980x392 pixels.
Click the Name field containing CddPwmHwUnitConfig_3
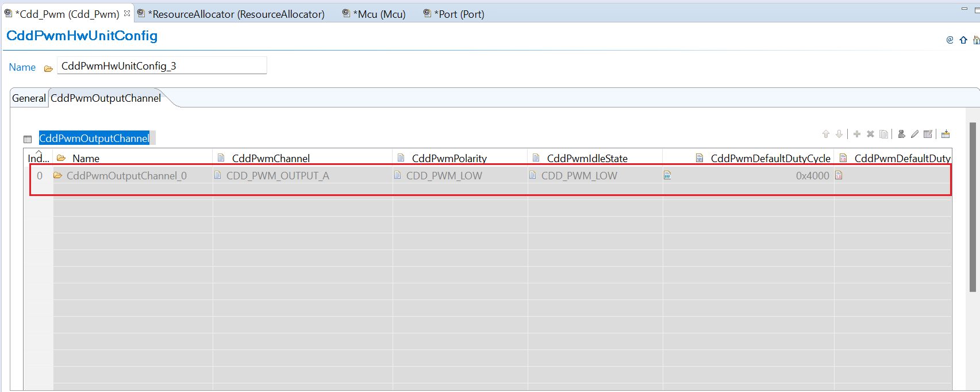(162, 66)
